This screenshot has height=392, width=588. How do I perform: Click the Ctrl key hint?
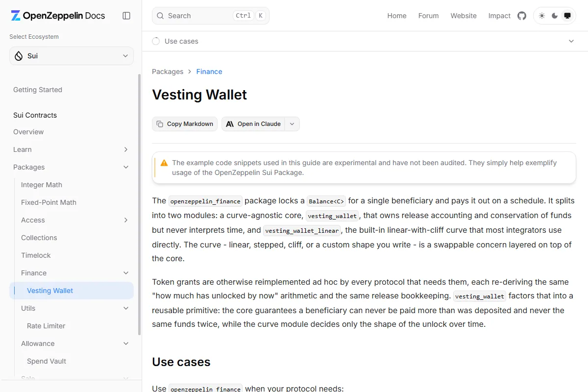point(243,16)
